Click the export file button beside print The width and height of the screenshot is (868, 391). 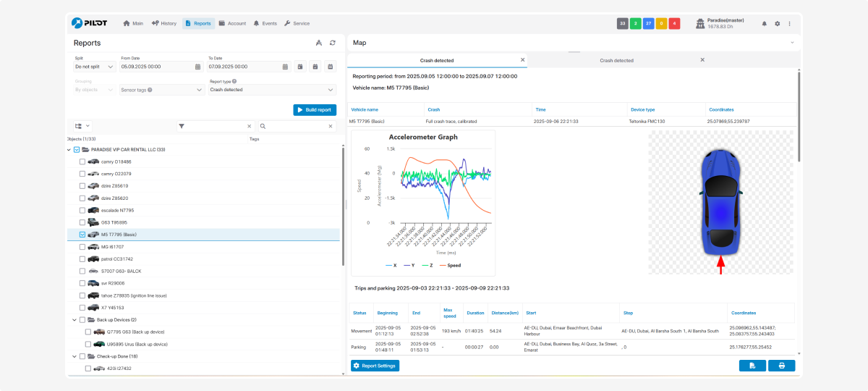752,366
